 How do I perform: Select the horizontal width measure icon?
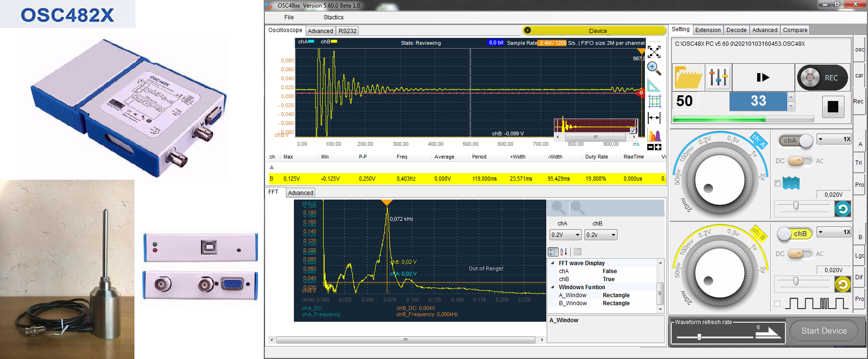point(654,118)
